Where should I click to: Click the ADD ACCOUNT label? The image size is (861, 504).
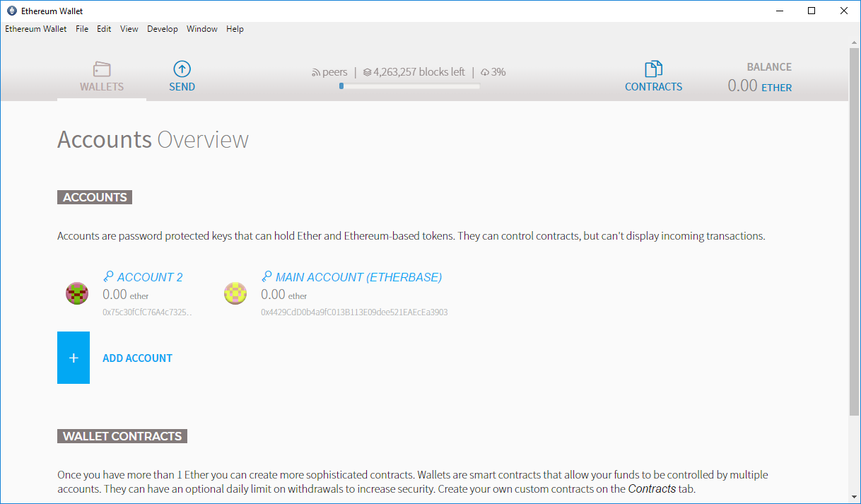click(138, 358)
